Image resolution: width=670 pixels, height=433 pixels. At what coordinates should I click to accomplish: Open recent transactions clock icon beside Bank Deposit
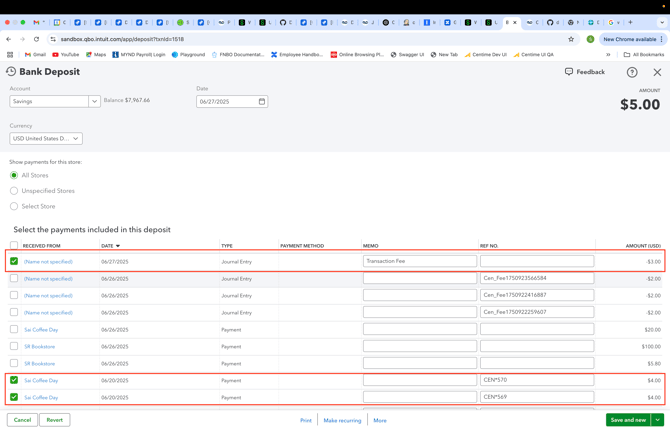tap(11, 71)
